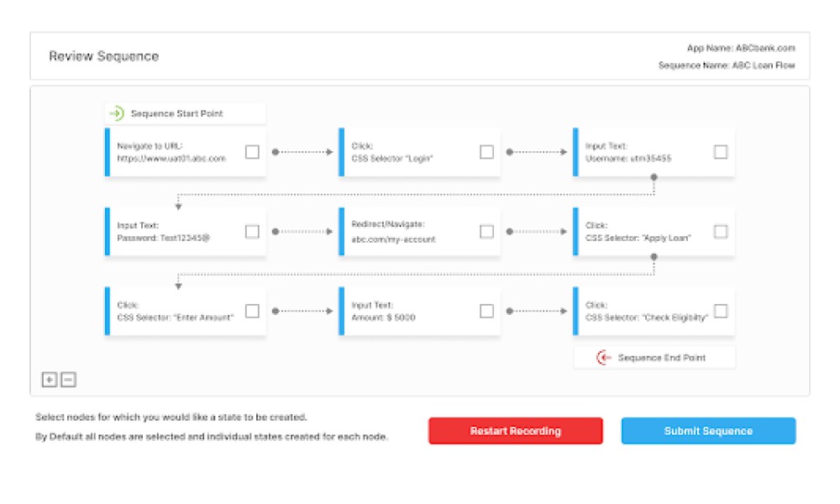Click the CSS Selector "Login" text

pos(392,159)
